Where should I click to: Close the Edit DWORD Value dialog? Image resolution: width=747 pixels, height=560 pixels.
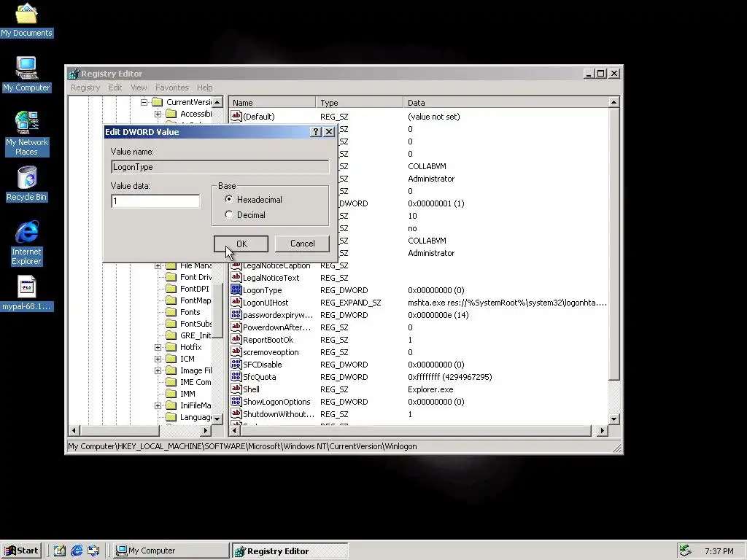329,132
